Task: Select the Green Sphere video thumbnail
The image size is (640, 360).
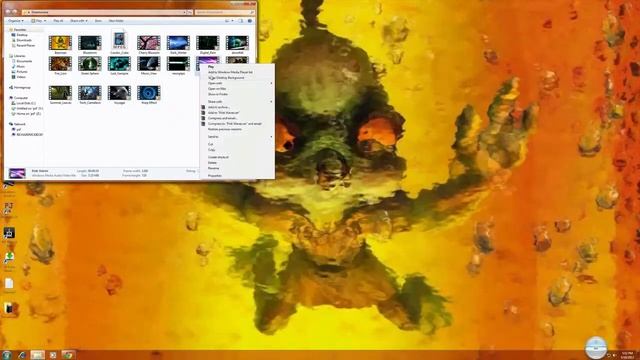Action: pyautogui.click(x=90, y=64)
